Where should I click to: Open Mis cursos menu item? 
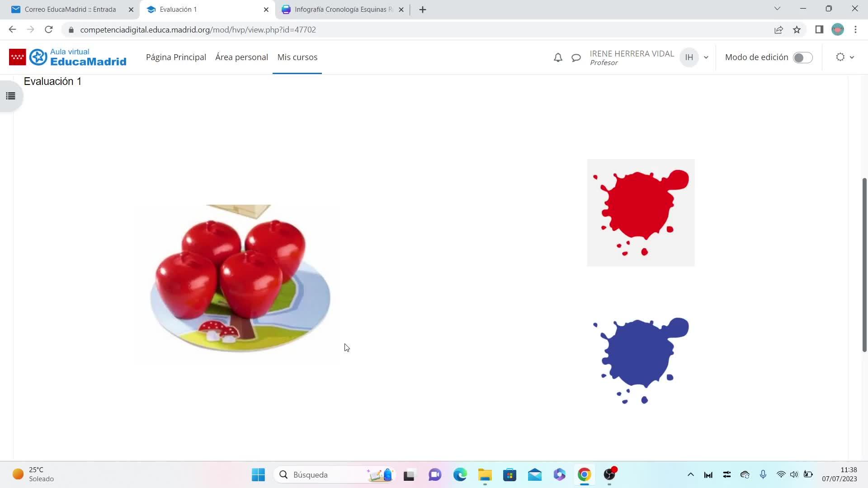point(297,57)
